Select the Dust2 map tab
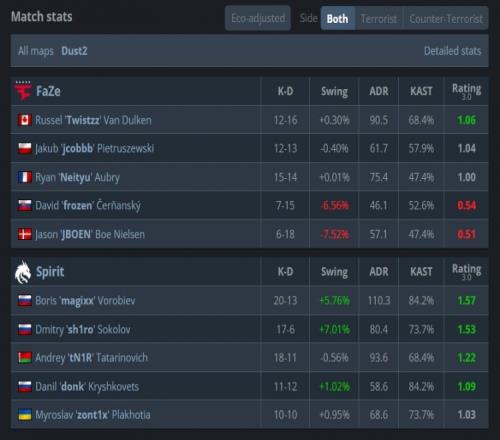This screenshot has height=440, width=500. [74, 51]
